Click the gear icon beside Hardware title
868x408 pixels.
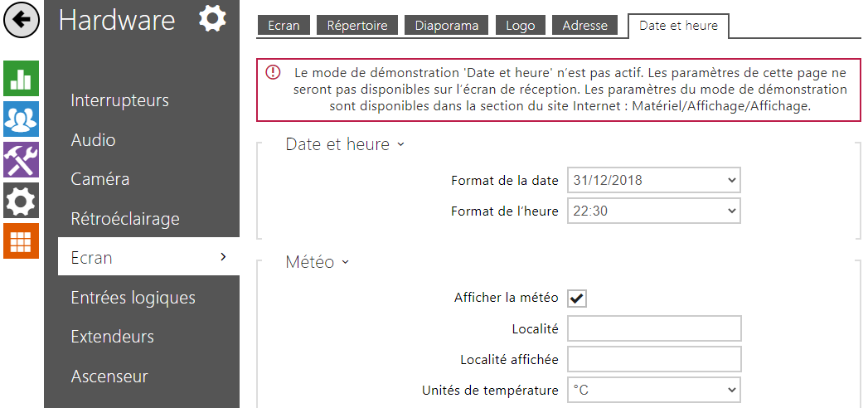[212, 19]
